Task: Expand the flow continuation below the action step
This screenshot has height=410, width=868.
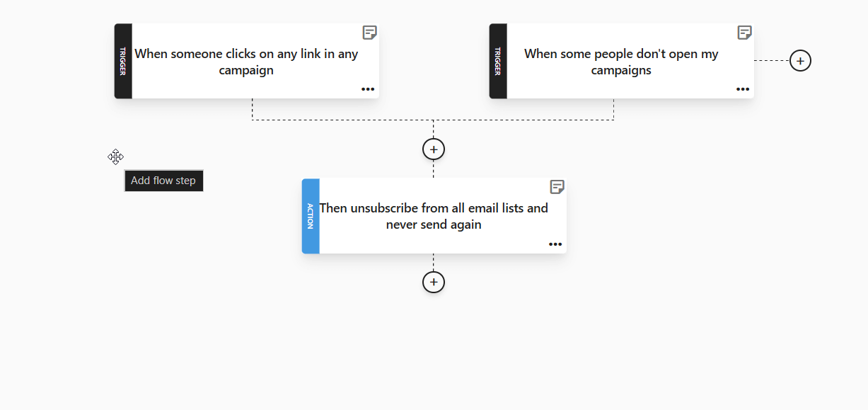Action: (x=433, y=282)
